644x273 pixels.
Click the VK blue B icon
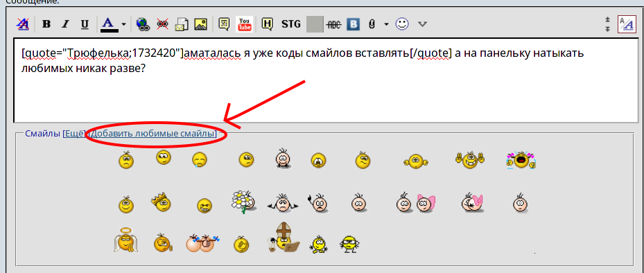353,24
